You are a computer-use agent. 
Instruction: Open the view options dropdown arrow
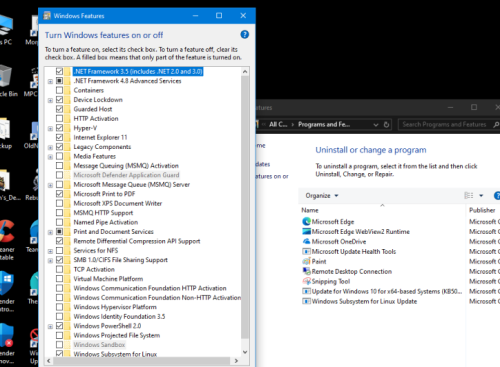point(481,196)
